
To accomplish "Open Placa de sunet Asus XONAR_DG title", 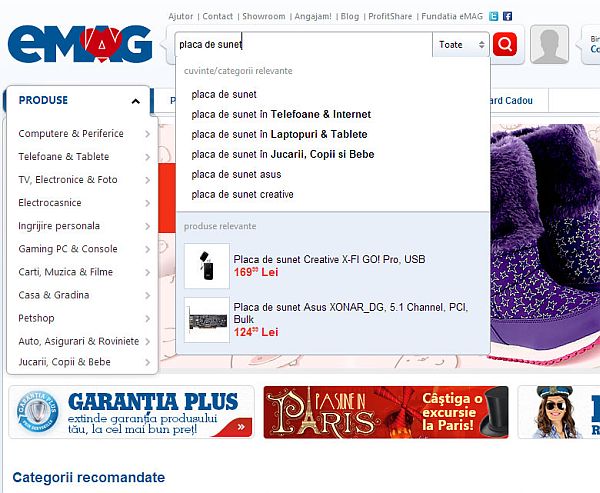I will pos(351,313).
